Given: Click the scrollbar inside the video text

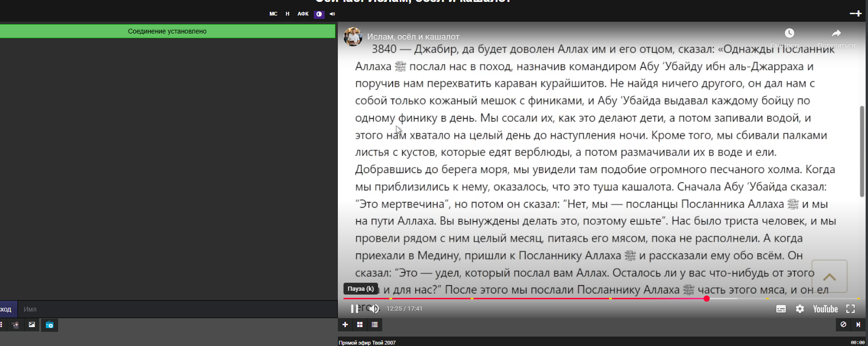Looking at the screenshot, I should pos(862,151).
